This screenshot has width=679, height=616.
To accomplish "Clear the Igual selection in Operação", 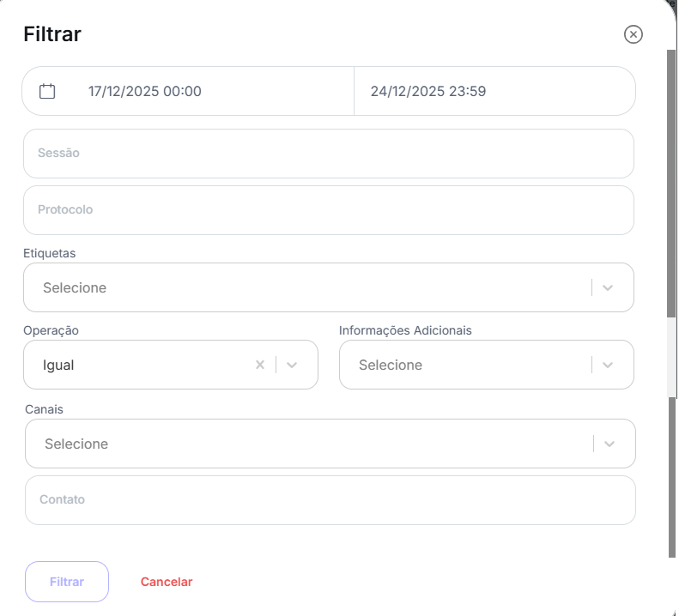I will [x=260, y=365].
